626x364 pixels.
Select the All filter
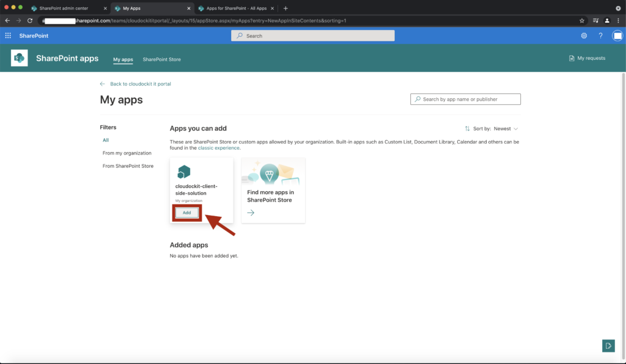pos(105,140)
